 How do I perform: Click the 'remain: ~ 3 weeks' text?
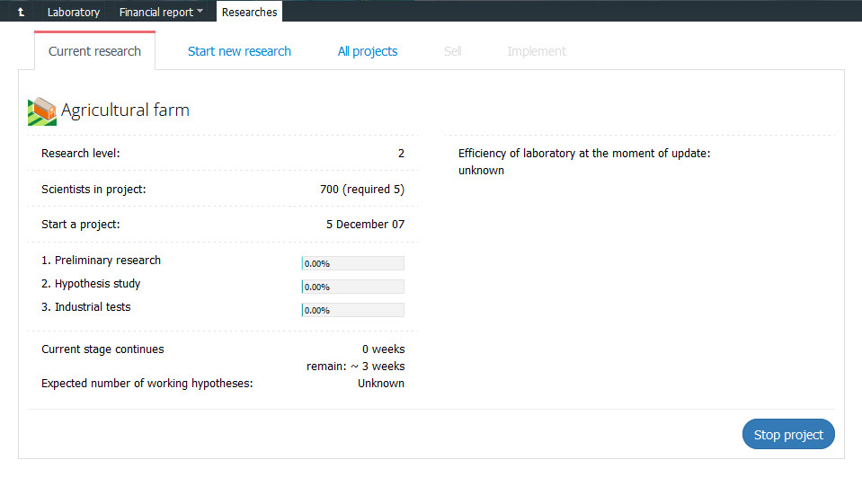(356, 367)
